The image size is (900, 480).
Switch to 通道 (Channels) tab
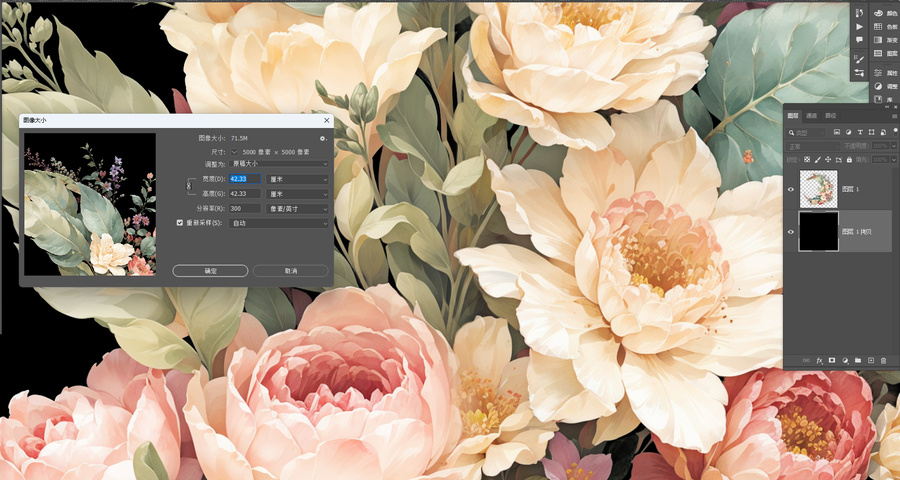pyautogui.click(x=812, y=116)
